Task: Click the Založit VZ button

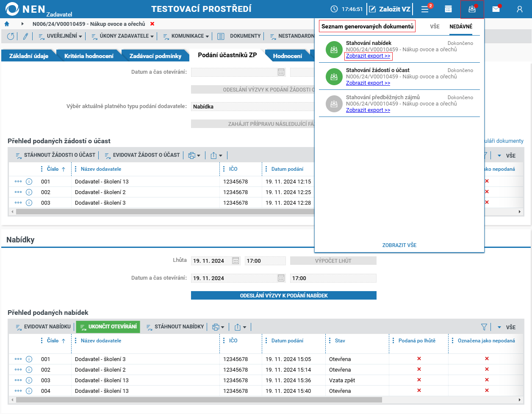Action: 390,9
